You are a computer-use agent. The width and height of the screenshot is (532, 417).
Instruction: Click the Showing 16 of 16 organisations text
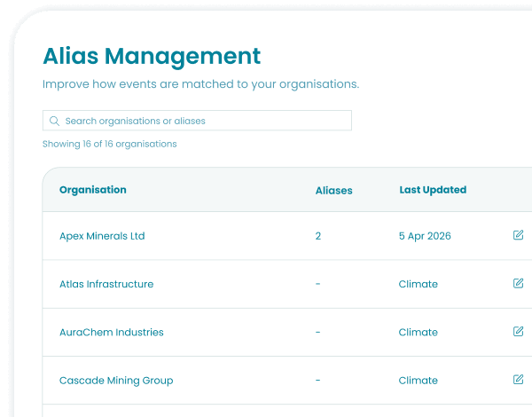tap(110, 144)
